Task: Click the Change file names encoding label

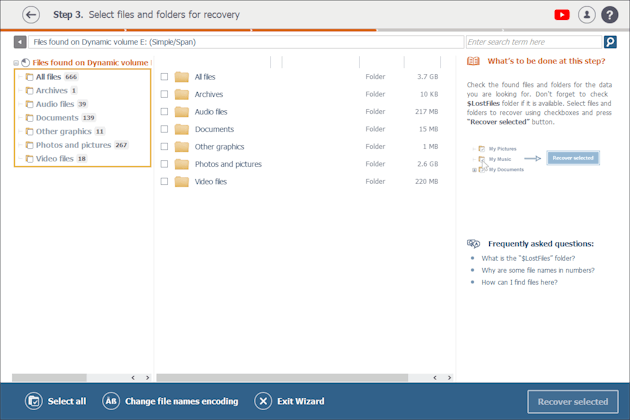Action: 182,401
